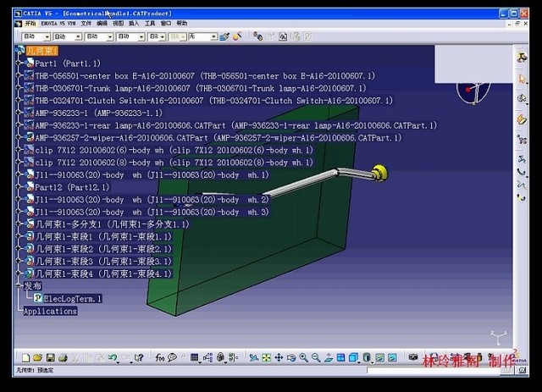Viewport: 542px width, 392px height.
Task: Select clip 7X12 20100602(8)-body wh item
Action: pos(174,163)
